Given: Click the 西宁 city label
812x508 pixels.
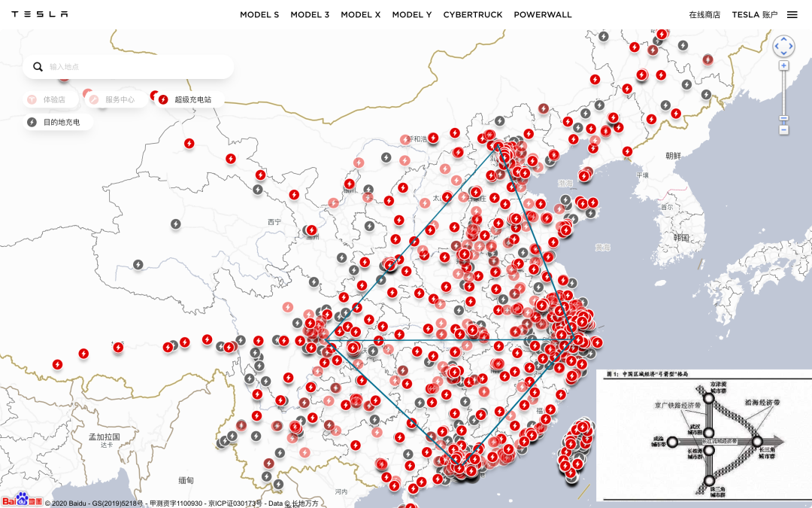Looking at the screenshot, I should (x=274, y=222).
